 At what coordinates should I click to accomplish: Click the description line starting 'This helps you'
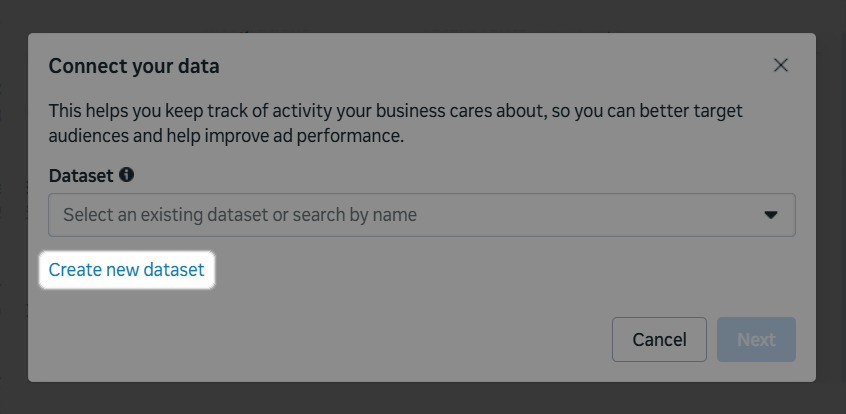(x=395, y=111)
